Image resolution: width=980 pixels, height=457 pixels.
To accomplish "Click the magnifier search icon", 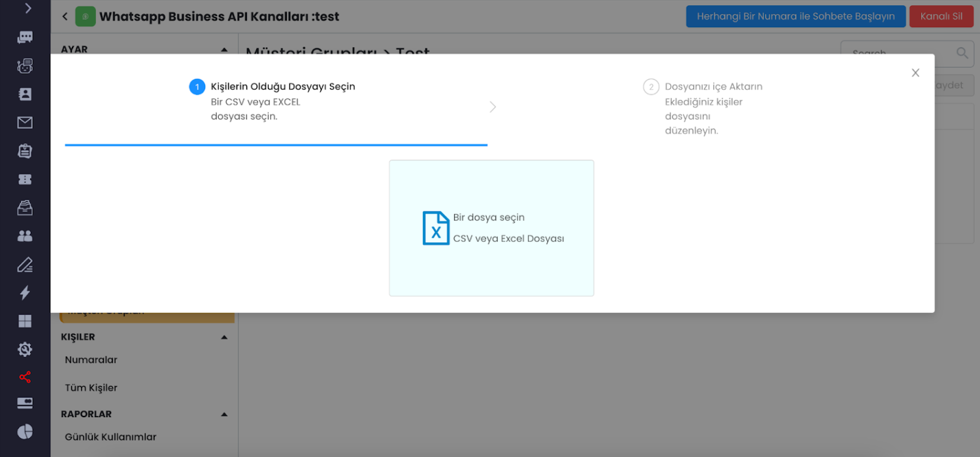I will (x=962, y=53).
